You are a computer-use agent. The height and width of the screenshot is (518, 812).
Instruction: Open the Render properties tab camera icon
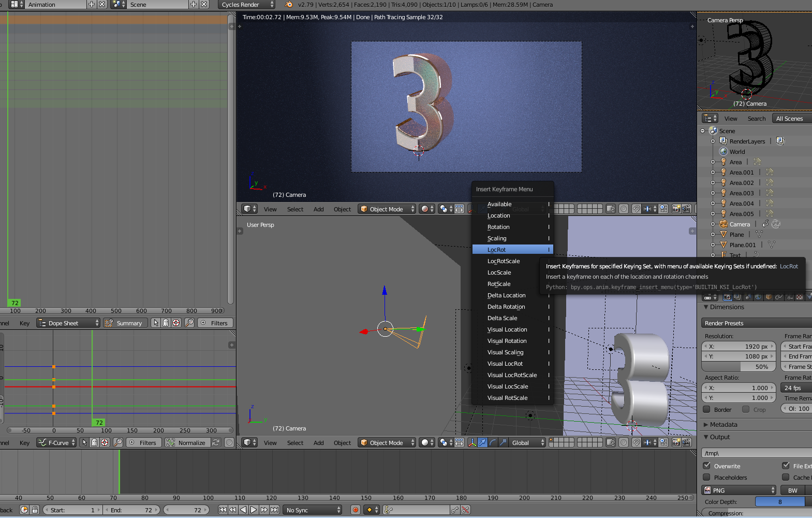(727, 297)
